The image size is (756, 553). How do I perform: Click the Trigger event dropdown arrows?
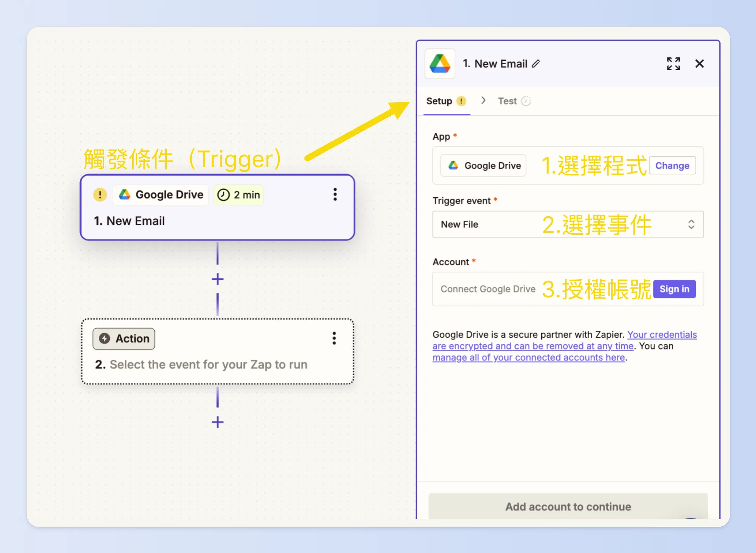(x=691, y=224)
